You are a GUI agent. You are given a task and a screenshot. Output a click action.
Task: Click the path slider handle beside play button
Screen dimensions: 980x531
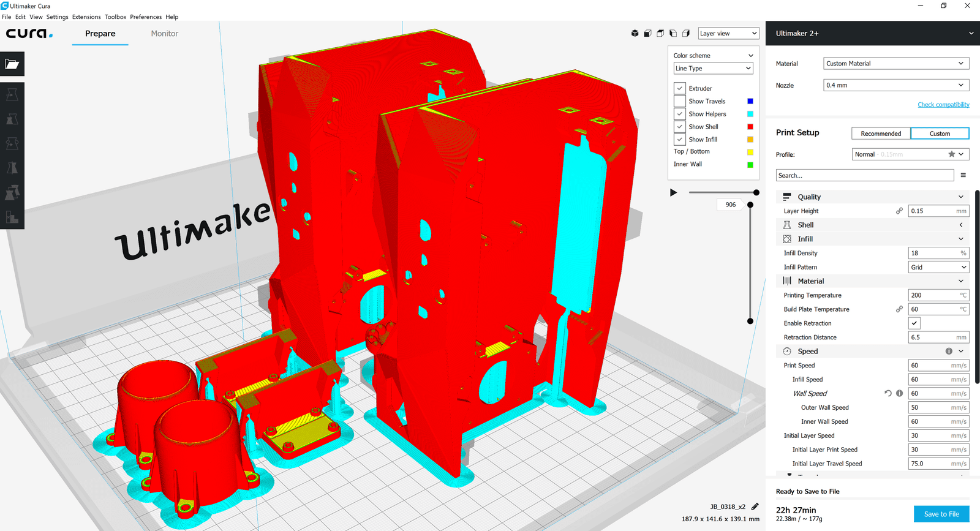click(x=756, y=192)
